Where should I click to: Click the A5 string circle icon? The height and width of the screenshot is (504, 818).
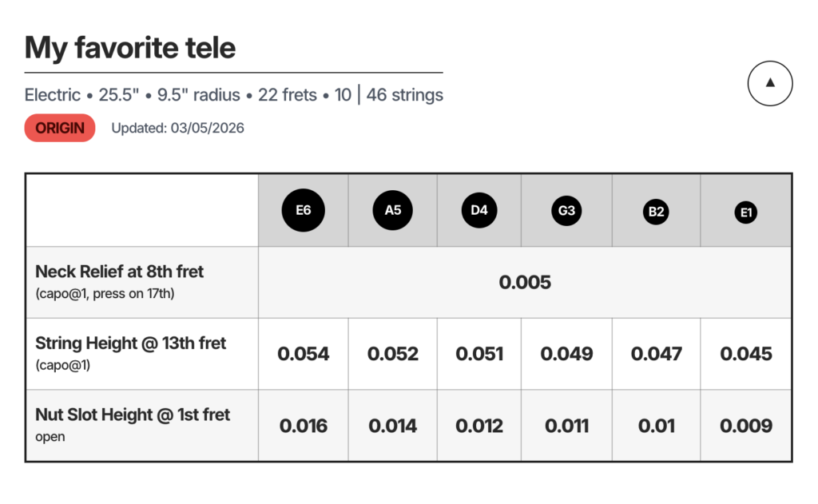[x=393, y=211]
